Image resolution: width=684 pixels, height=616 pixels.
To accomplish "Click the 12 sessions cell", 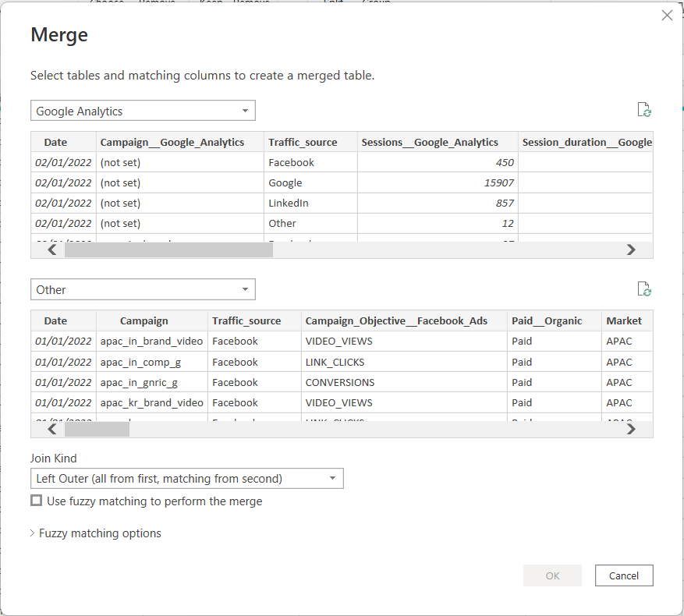I will tap(438, 223).
